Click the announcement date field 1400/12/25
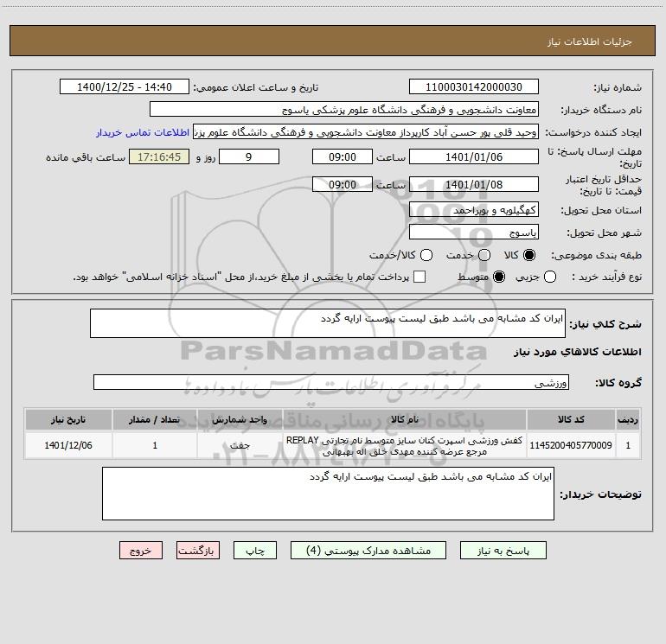 coord(125,86)
